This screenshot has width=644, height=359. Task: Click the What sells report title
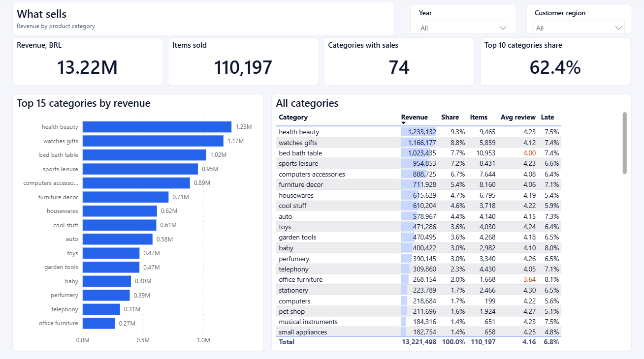coord(41,14)
